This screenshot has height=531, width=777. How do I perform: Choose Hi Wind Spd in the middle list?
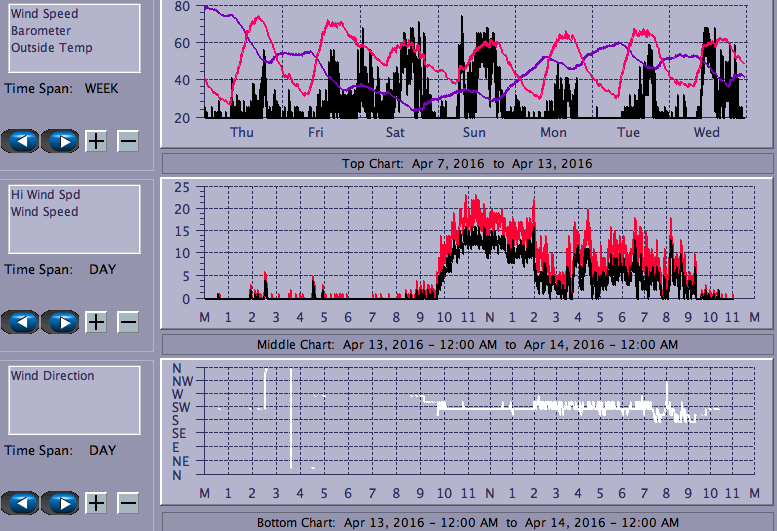click(46, 195)
